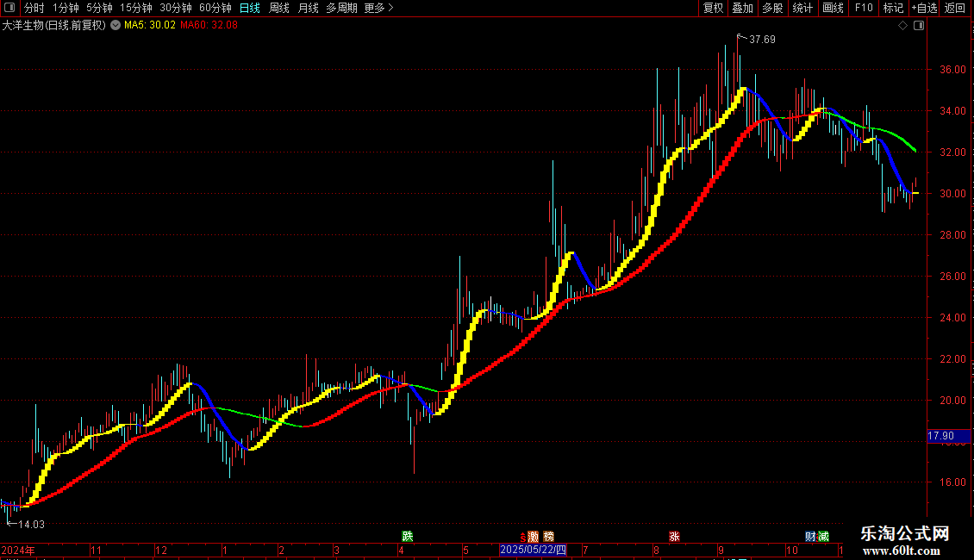
Task: Toggle the right side panel icon
Action: point(919,26)
